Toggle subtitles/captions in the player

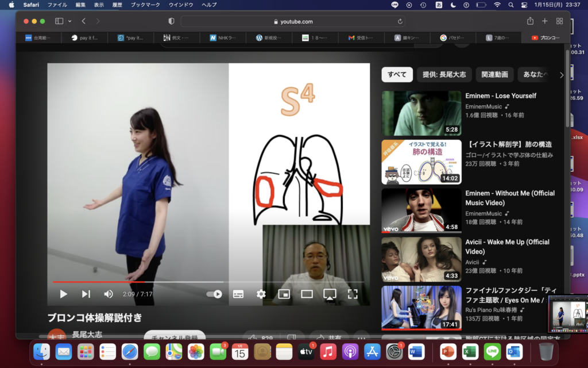238,294
